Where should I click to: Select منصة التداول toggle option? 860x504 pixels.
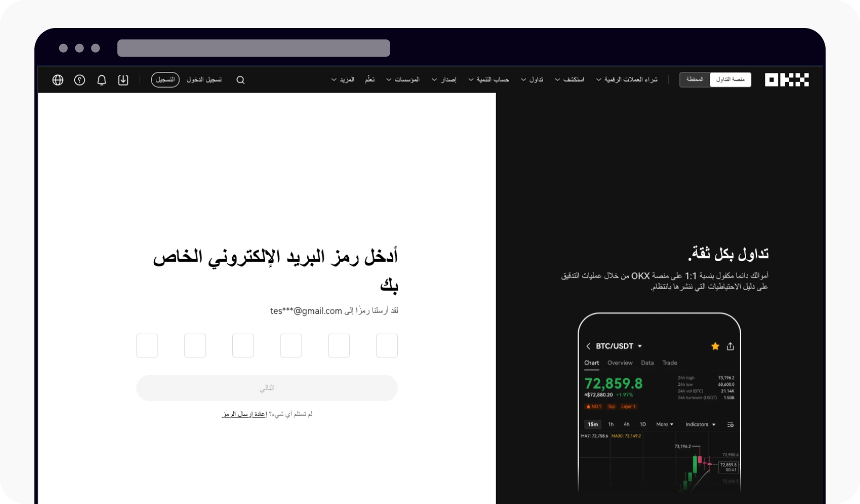731,79
